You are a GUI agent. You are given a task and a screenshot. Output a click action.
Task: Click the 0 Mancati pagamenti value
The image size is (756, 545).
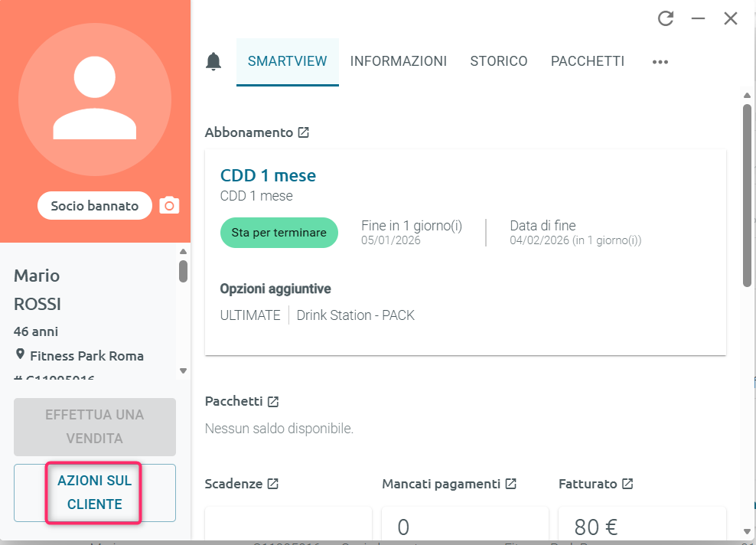(403, 527)
